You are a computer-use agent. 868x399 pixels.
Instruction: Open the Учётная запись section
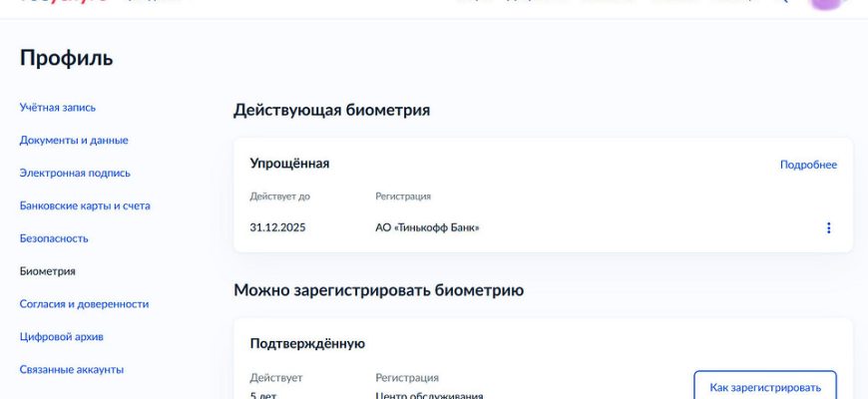(58, 108)
